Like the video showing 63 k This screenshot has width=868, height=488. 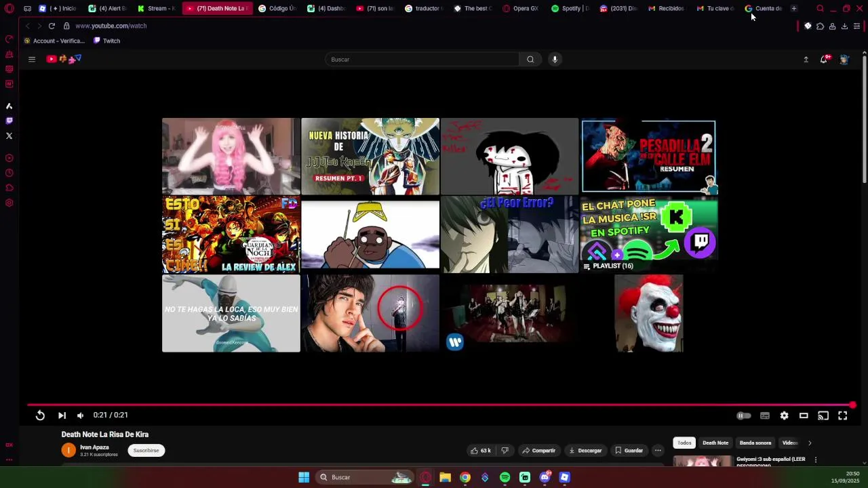[x=480, y=451]
